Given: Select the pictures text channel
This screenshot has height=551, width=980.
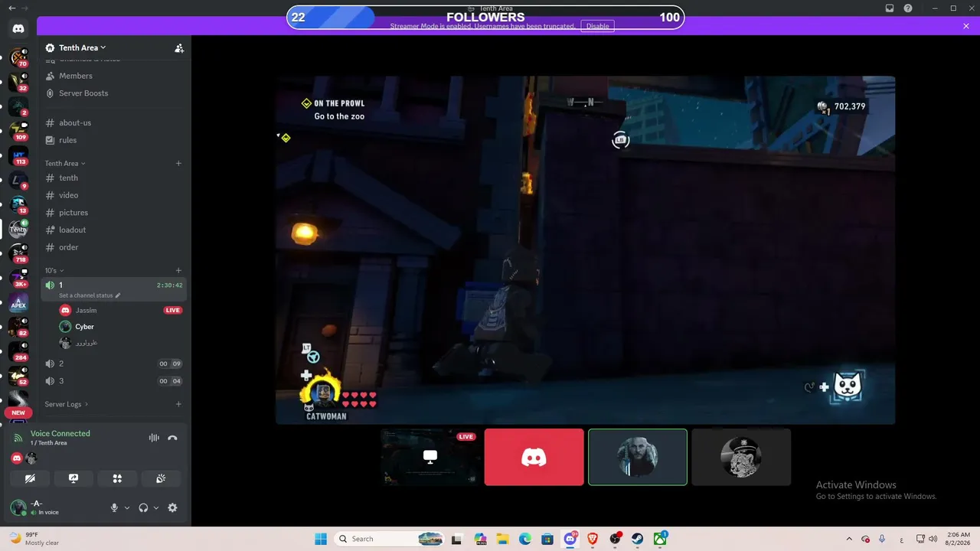Looking at the screenshot, I should pyautogui.click(x=113, y=213).
